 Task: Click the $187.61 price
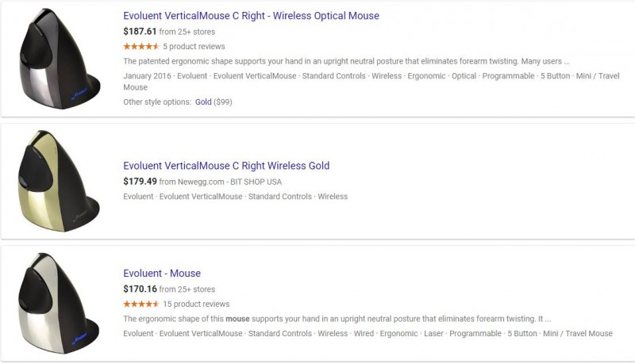tap(140, 32)
